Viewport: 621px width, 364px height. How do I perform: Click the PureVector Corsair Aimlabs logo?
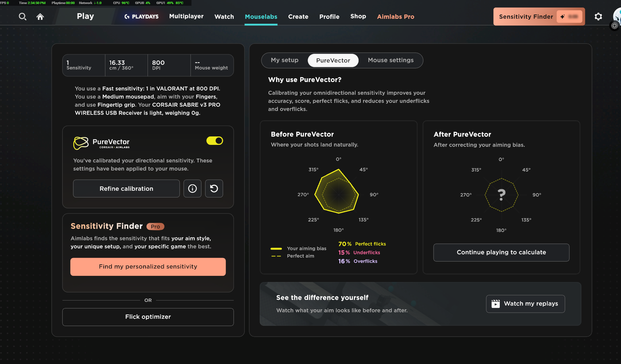(101, 143)
